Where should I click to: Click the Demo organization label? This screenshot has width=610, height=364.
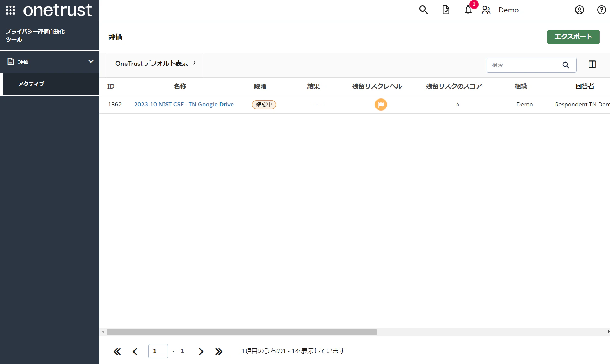point(509,10)
